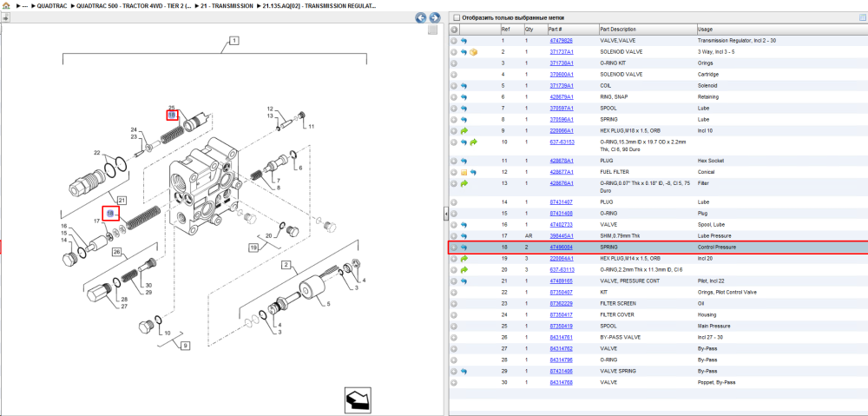
Task: Open part number 637-63153 link
Action: (x=562, y=142)
